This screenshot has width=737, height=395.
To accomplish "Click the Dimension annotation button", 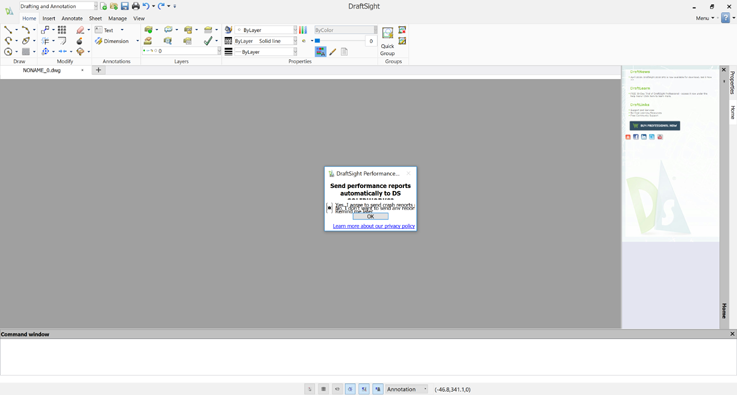I will (112, 41).
